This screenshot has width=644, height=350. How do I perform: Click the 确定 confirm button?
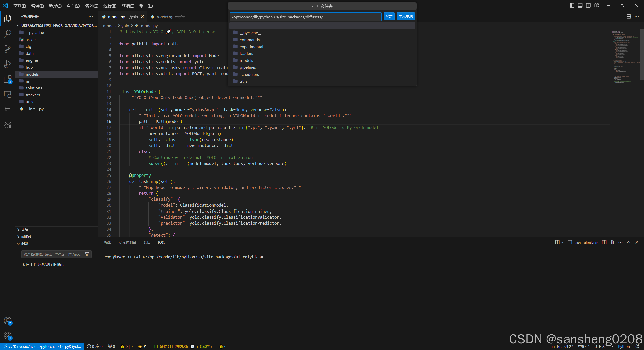(389, 16)
